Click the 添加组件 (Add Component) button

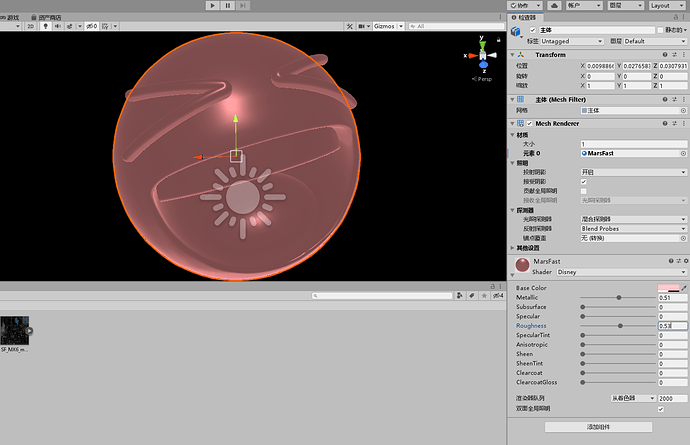pyautogui.click(x=598, y=427)
